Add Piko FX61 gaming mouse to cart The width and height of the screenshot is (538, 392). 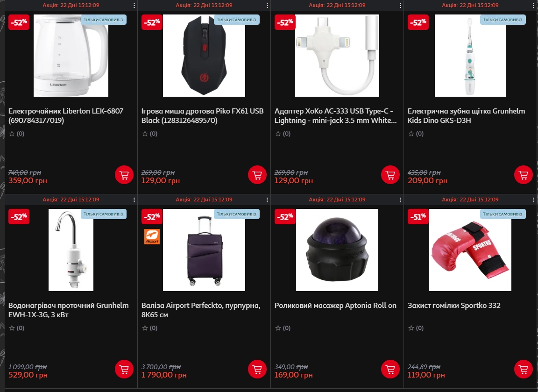pyautogui.click(x=257, y=175)
